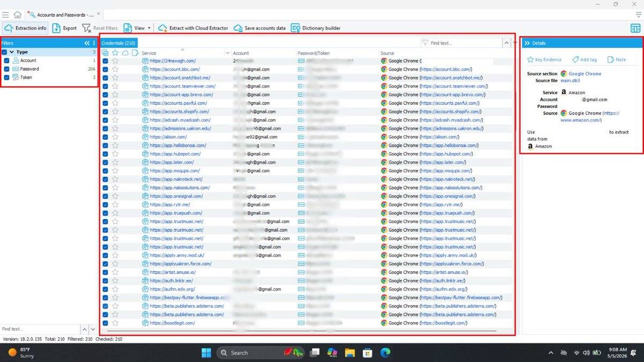Click the Find text field below Filters

[40, 329]
